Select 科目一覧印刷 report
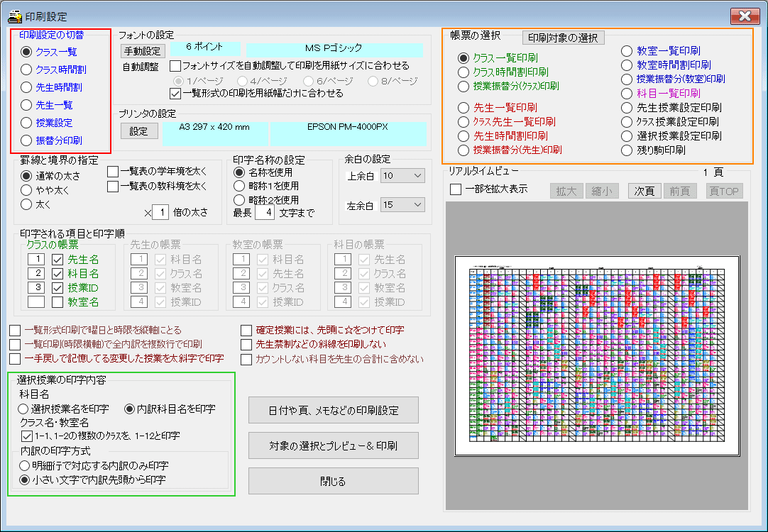 tap(627, 94)
